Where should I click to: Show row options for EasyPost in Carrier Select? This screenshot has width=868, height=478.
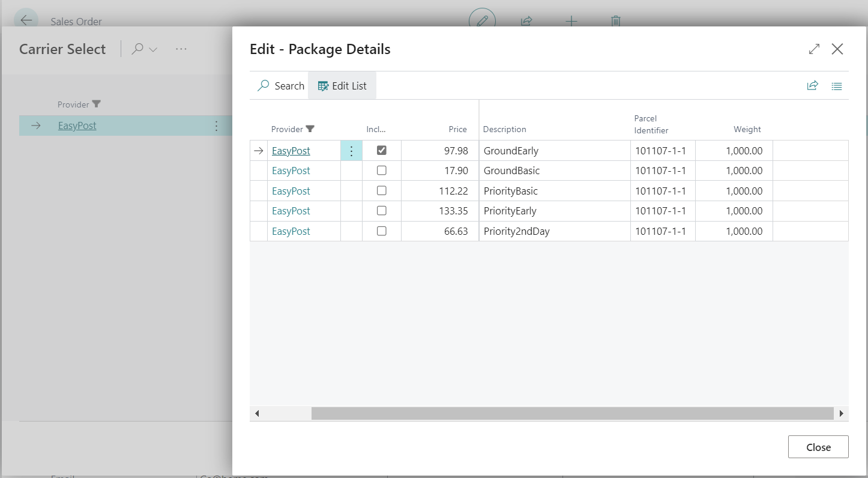[216, 126]
